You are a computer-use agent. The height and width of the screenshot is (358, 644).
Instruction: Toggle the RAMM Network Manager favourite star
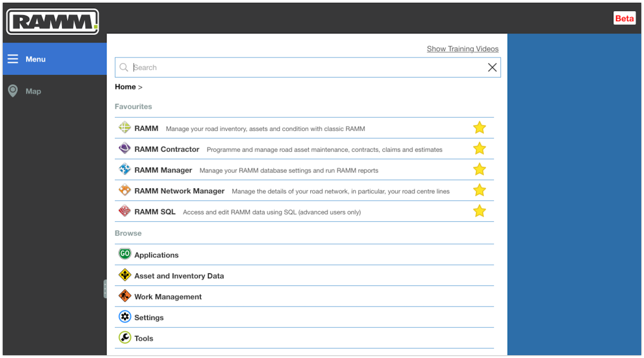pyautogui.click(x=479, y=190)
